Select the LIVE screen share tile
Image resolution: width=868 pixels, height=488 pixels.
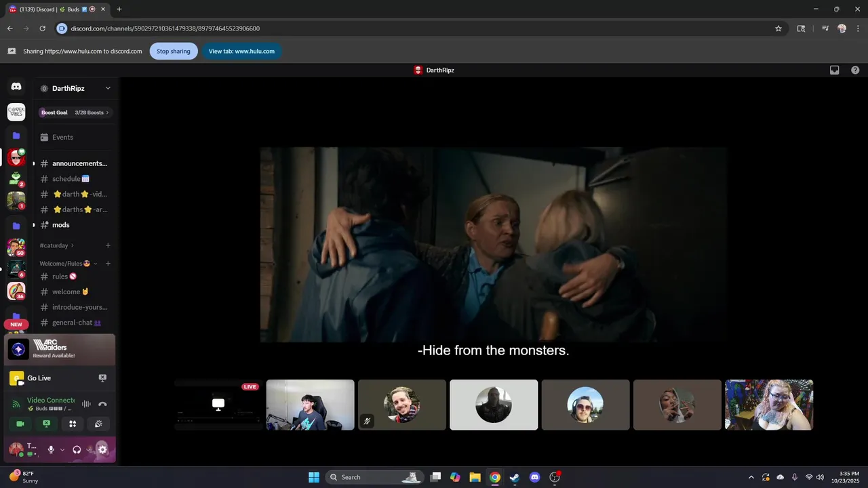click(218, 405)
